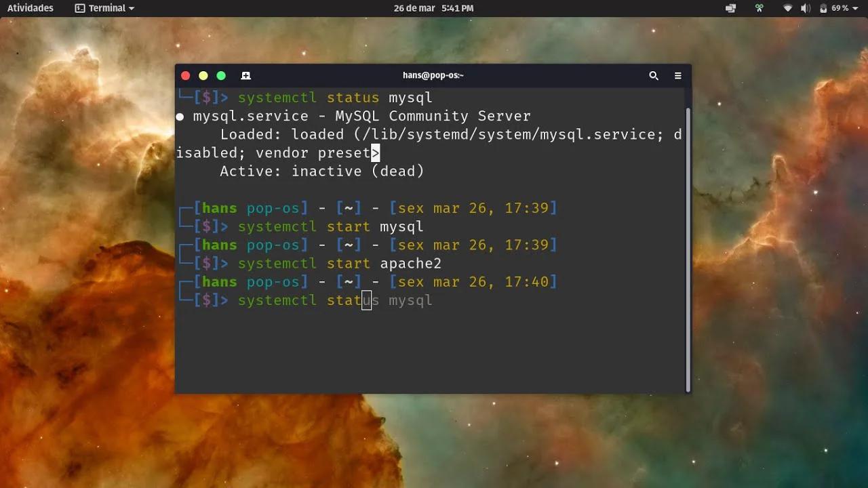Click the green scissors tray icon
This screenshot has width=868, height=488.
click(759, 8)
